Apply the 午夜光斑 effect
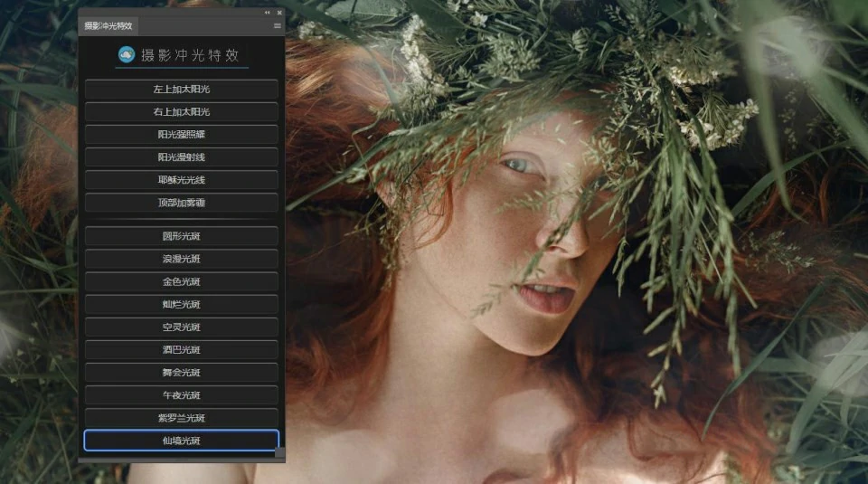The width and height of the screenshot is (868, 484). 182,394
